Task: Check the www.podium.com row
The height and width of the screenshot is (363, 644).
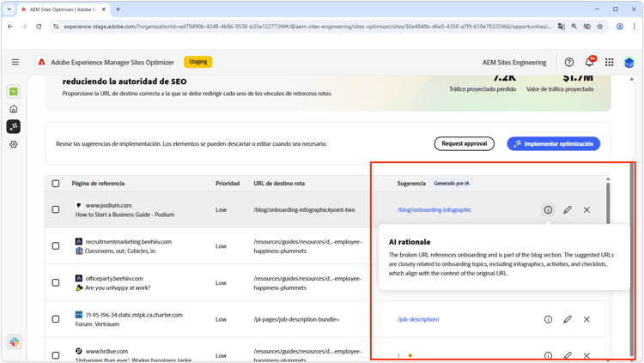Action: pos(56,209)
